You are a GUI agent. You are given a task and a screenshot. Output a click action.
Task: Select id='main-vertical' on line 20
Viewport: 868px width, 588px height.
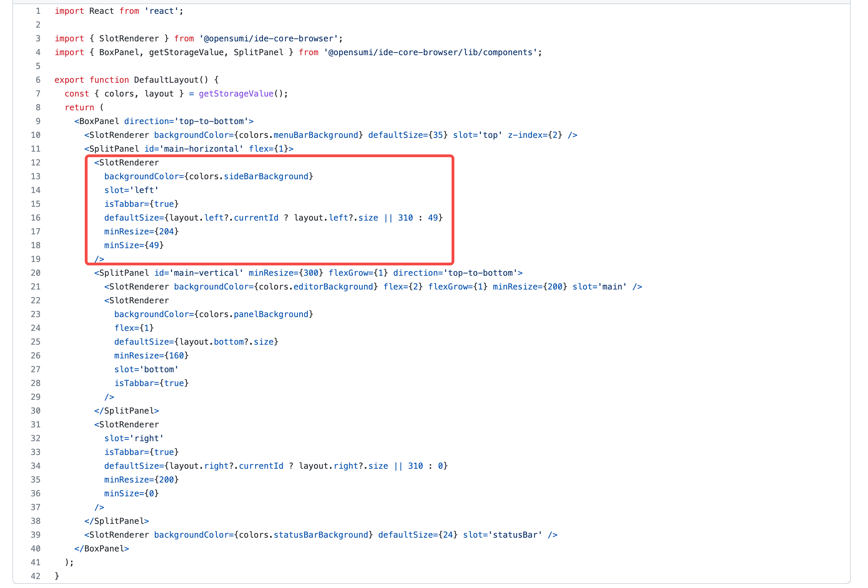coord(199,273)
